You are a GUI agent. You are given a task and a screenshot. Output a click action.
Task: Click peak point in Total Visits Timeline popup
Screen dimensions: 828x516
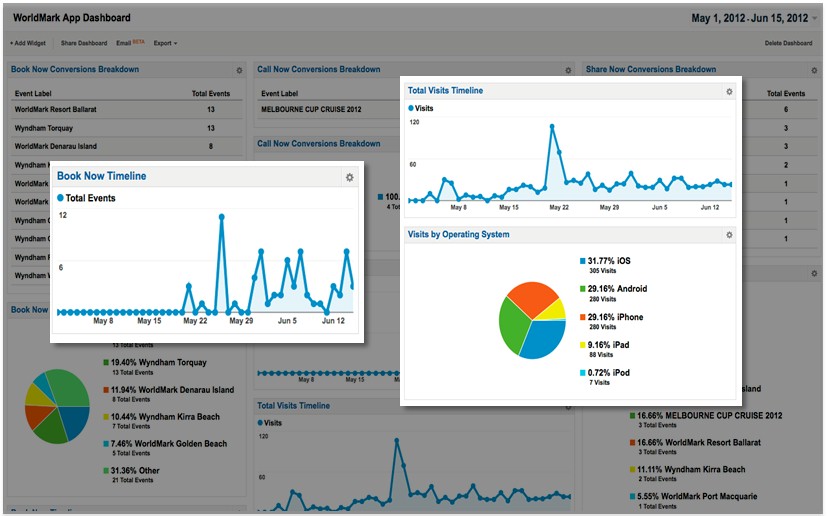pyautogui.click(x=552, y=127)
